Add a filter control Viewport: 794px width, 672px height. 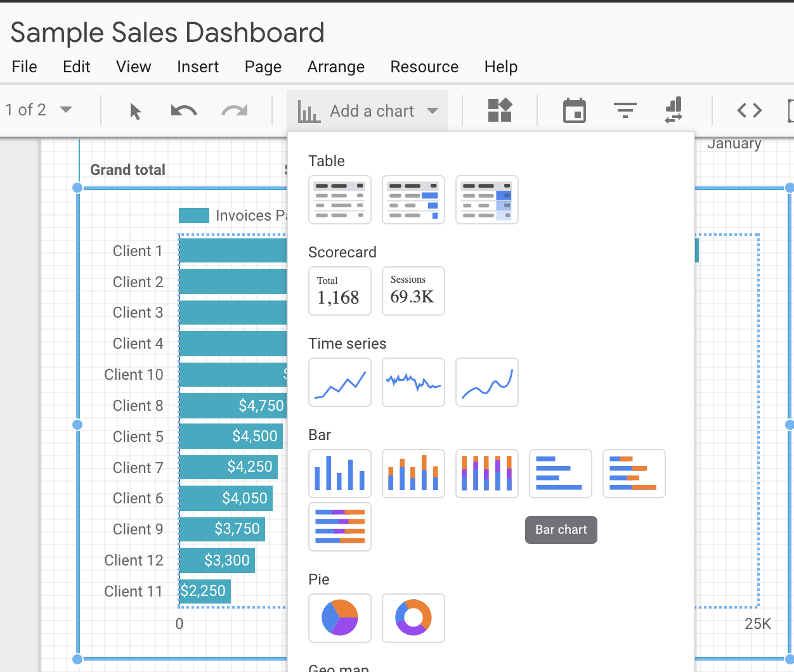click(625, 110)
